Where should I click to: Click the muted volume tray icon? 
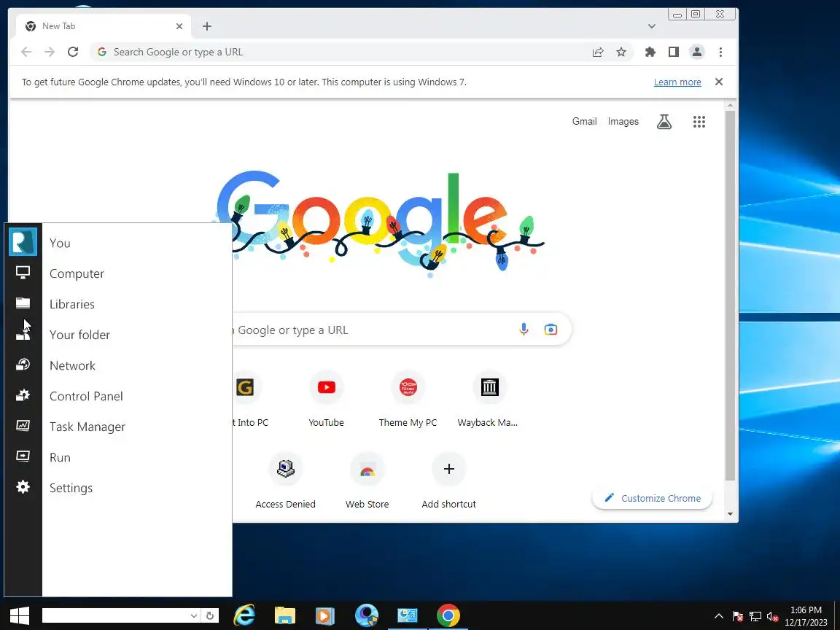tap(772, 617)
